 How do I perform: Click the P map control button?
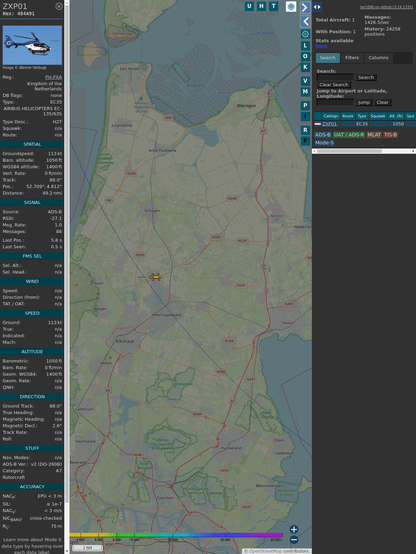305,105
